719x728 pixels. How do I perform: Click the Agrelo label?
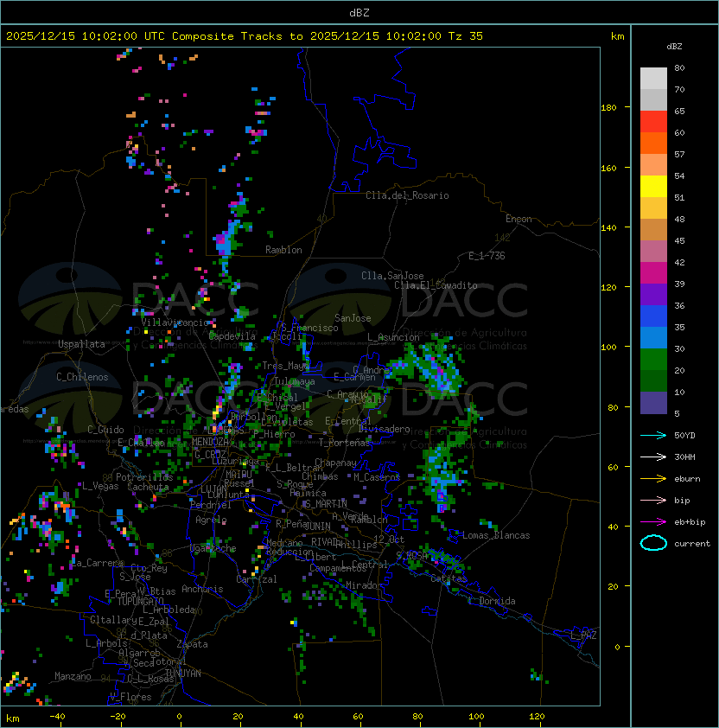(211, 520)
